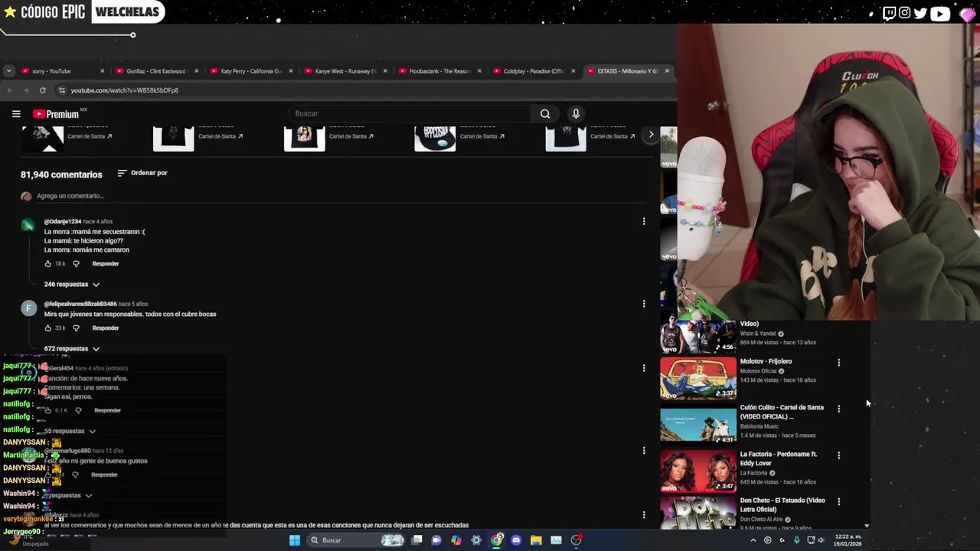Expand 246 respuestas replies
This screenshot has width=980, height=551.
click(x=72, y=285)
